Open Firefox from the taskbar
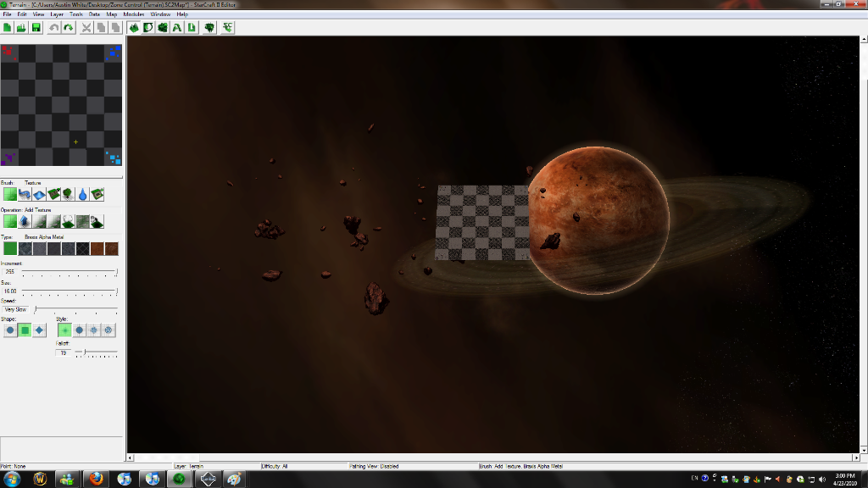This screenshot has width=868, height=488. (96, 480)
